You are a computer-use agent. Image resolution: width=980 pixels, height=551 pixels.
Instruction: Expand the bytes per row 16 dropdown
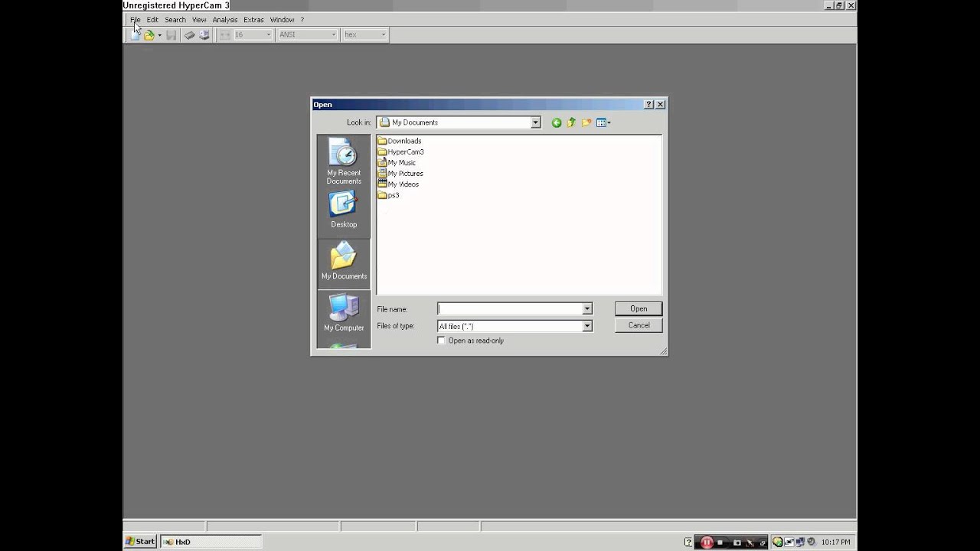[268, 34]
